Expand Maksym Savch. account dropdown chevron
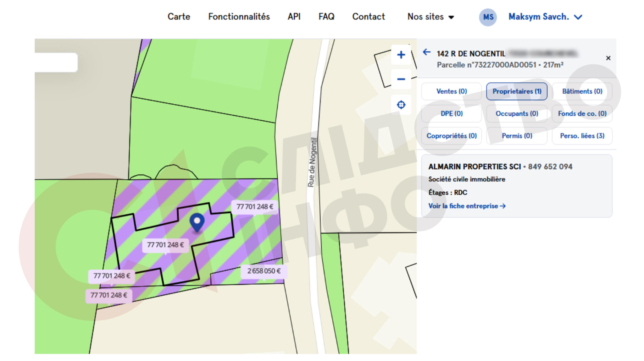Image resolution: width=644 pixels, height=361 pixels. [x=578, y=17]
